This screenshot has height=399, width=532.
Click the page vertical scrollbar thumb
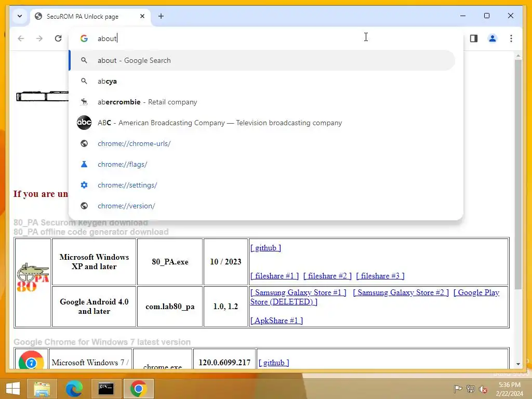point(518,175)
